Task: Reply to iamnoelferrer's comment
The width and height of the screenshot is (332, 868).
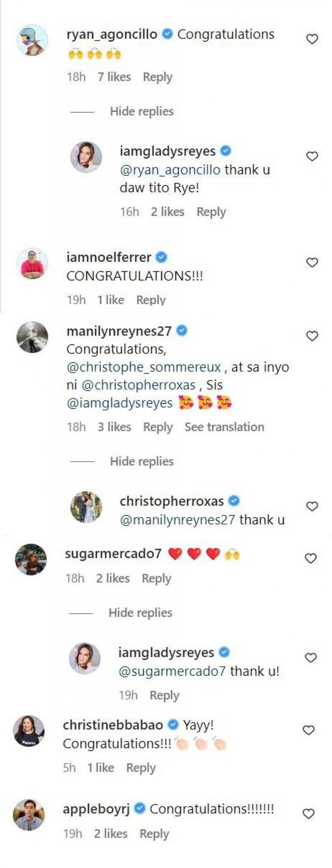Action: click(151, 300)
